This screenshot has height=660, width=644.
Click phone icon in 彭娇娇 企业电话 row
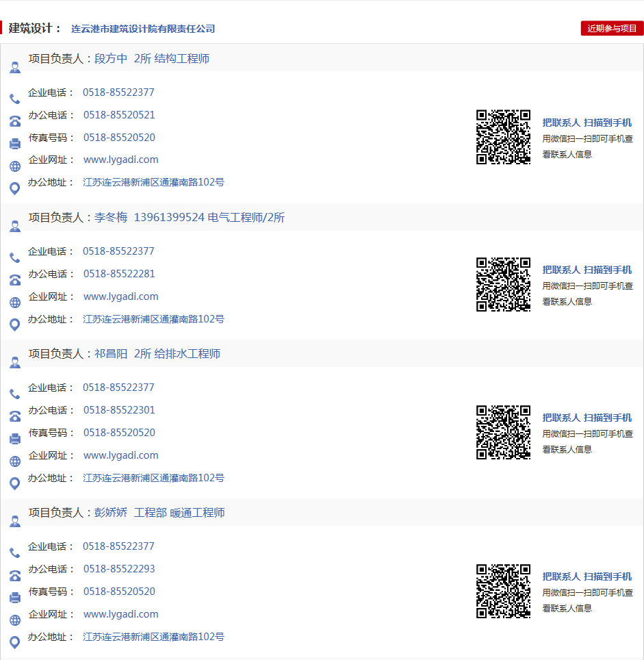coord(15,553)
